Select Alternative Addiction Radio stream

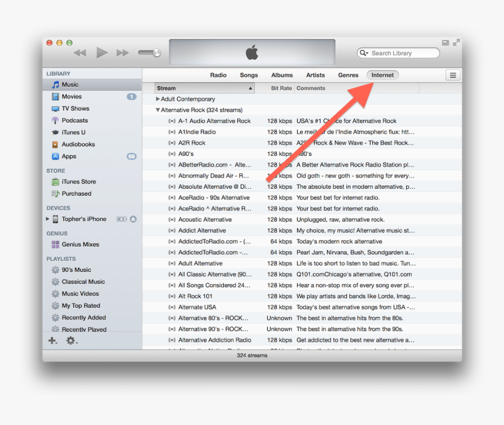coord(302,340)
